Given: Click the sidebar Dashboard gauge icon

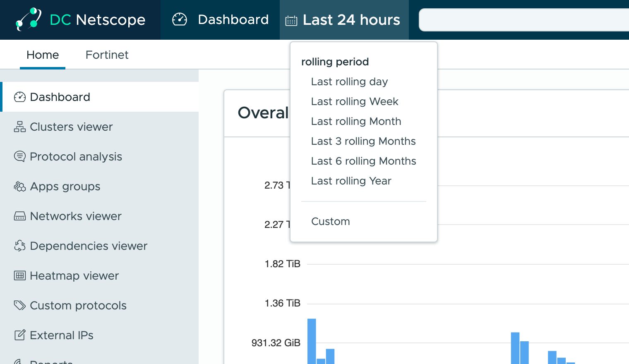Looking at the screenshot, I should point(20,97).
